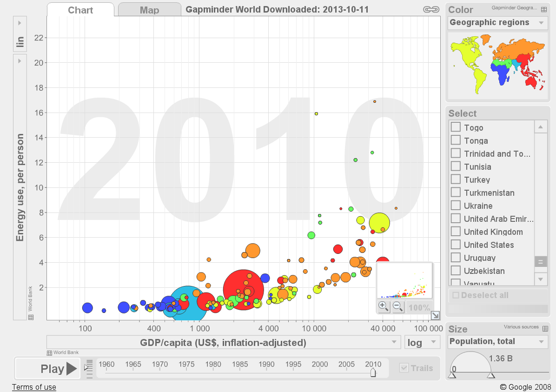
Task: Check the United States checkbox
Action: click(456, 245)
